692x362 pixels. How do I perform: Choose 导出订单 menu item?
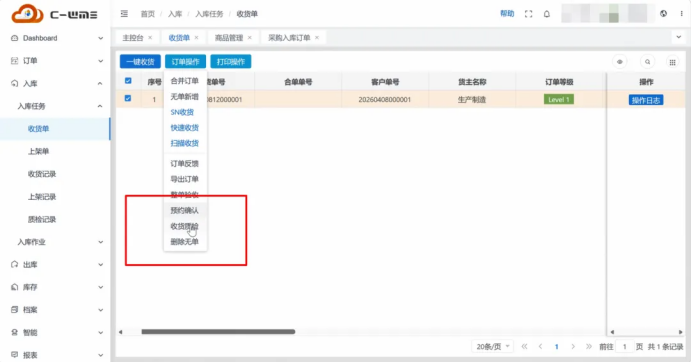click(184, 179)
